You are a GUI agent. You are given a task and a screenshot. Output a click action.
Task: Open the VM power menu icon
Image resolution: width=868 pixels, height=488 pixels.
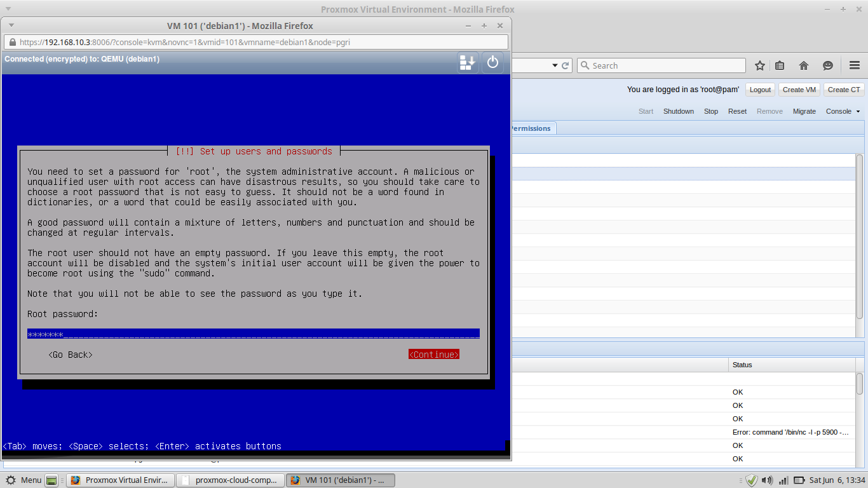493,62
